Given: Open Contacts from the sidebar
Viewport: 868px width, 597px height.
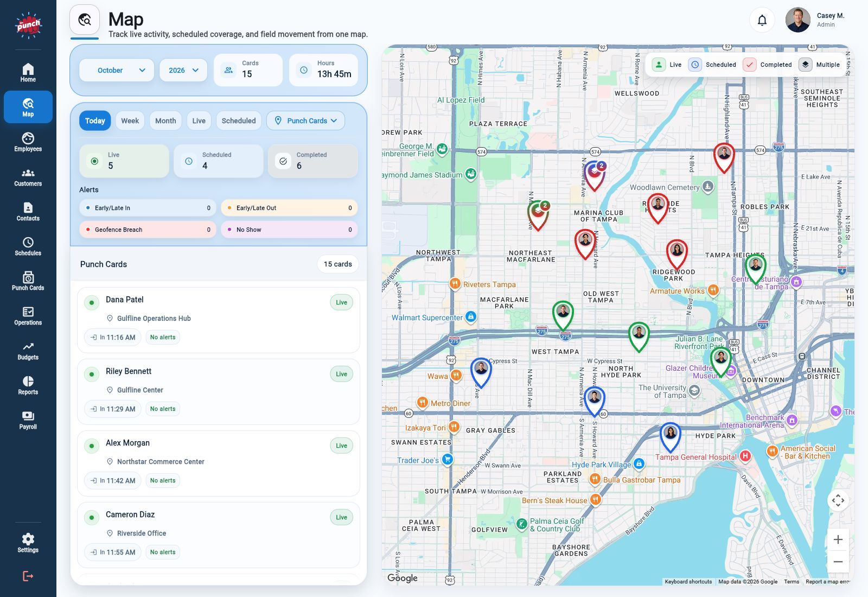Looking at the screenshot, I should 28,211.
